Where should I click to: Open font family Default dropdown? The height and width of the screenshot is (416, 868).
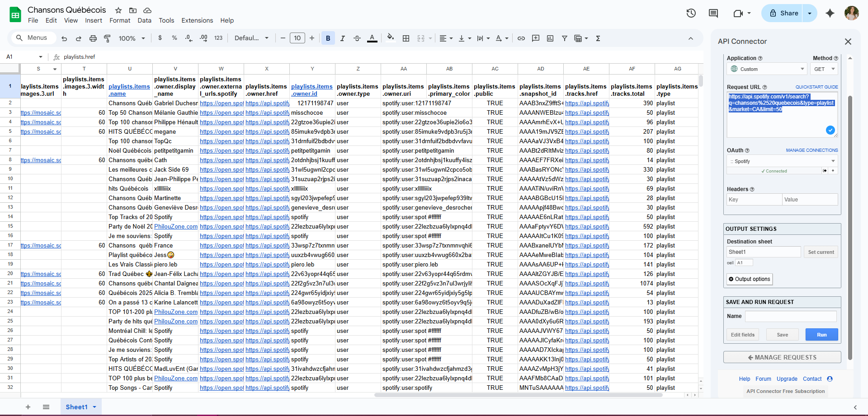tap(251, 38)
